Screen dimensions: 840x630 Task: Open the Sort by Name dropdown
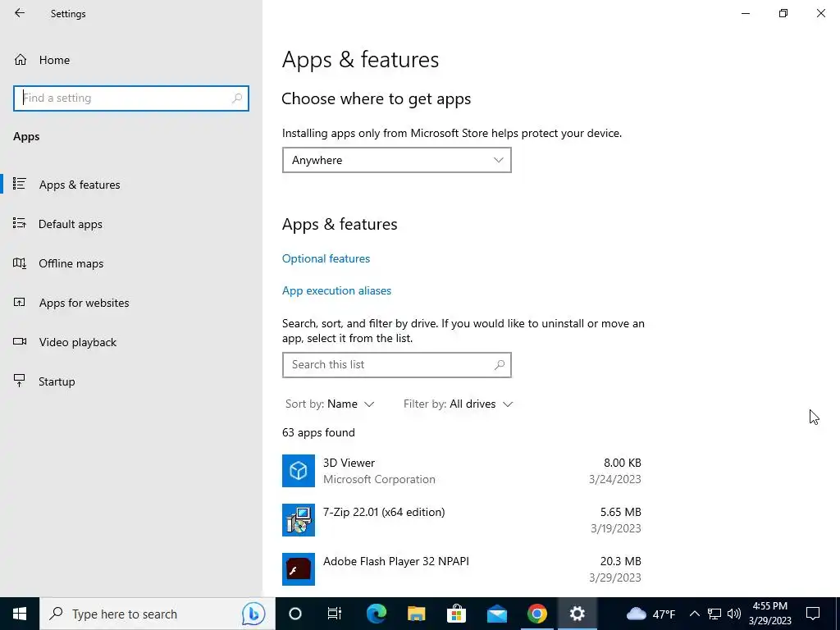pyautogui.click(x=330, y=404)
